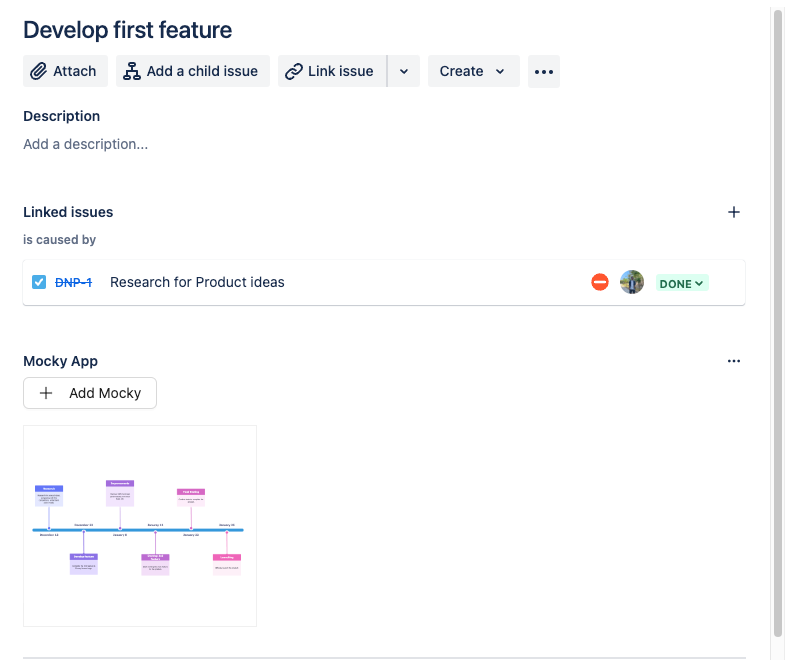The image size is (799, 660).
Task: Click the Link issue chain icon
Action: pyautogui.click(x=294, y=71)
